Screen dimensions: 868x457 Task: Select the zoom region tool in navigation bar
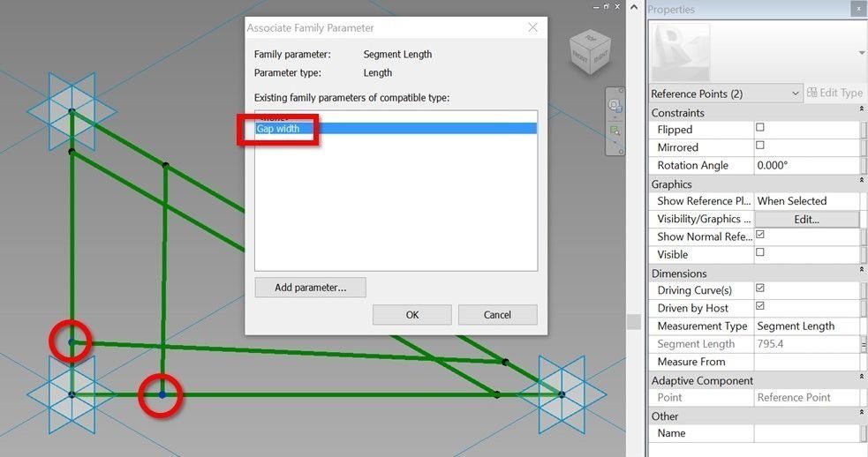614,131
